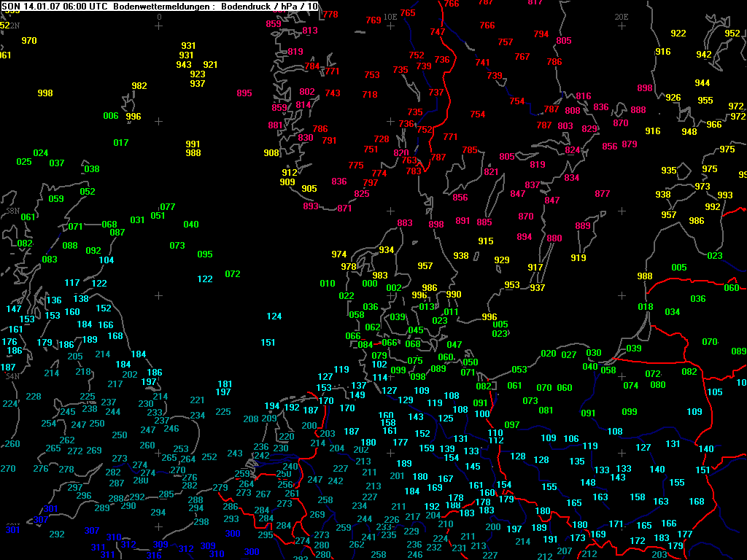Click the red pressure value 778

click(x=330, y=15)
